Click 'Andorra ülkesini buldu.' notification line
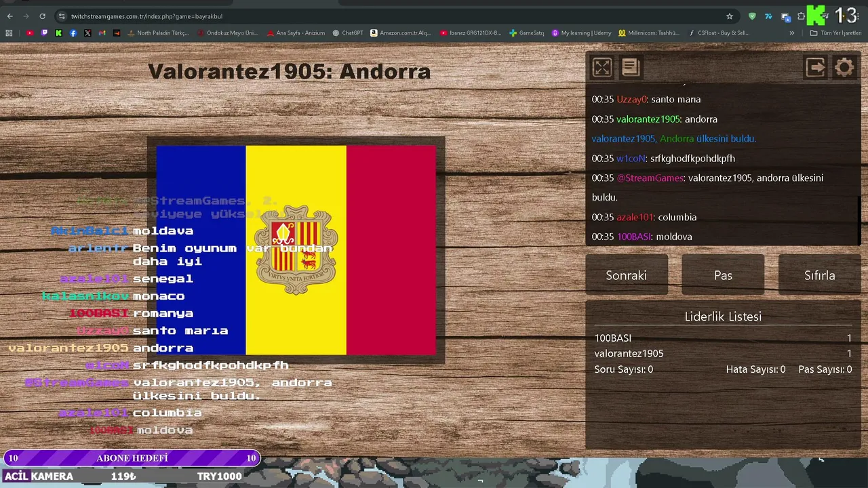 tap(673, 139)
